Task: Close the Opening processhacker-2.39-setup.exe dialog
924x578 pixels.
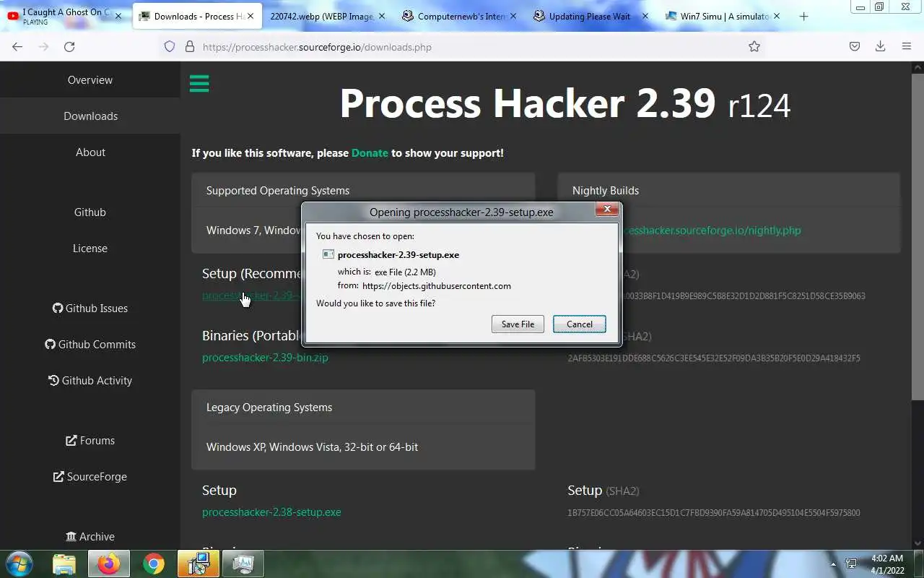Action: pyautogui.click(x=607, y=210)
